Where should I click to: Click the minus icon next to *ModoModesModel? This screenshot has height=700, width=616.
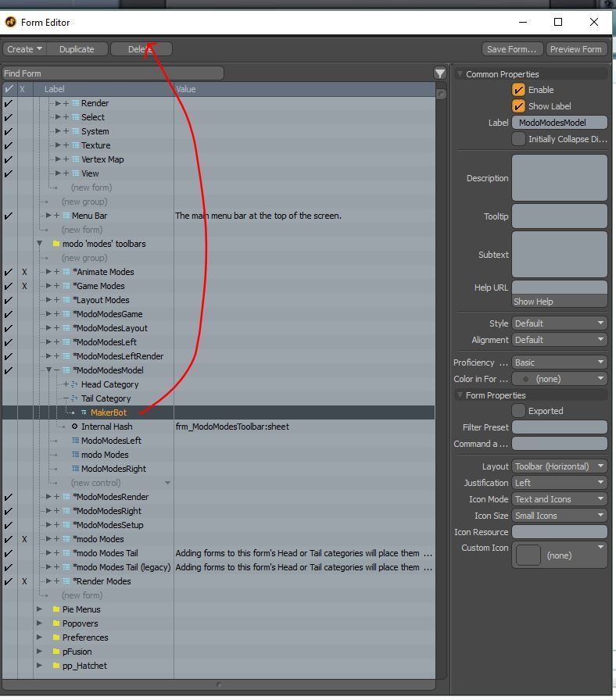point(57,370)
